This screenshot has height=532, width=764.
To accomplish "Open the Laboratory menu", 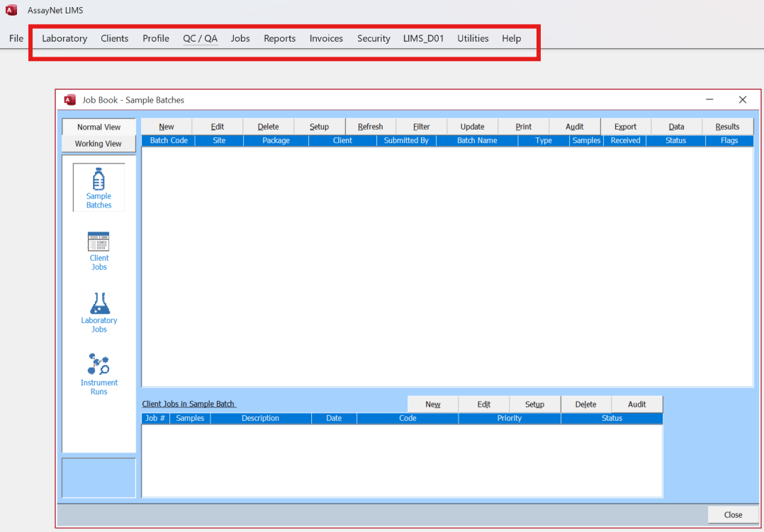I will coord(64,38).
